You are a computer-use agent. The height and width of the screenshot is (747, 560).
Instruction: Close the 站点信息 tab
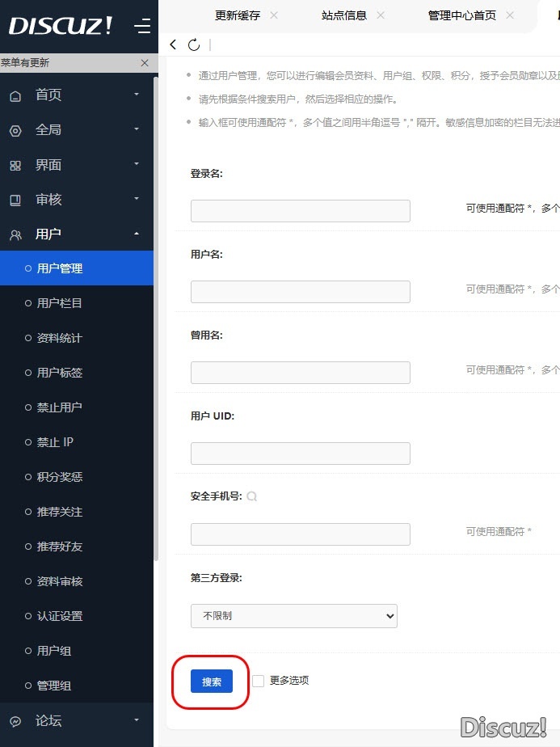[381, 15]
